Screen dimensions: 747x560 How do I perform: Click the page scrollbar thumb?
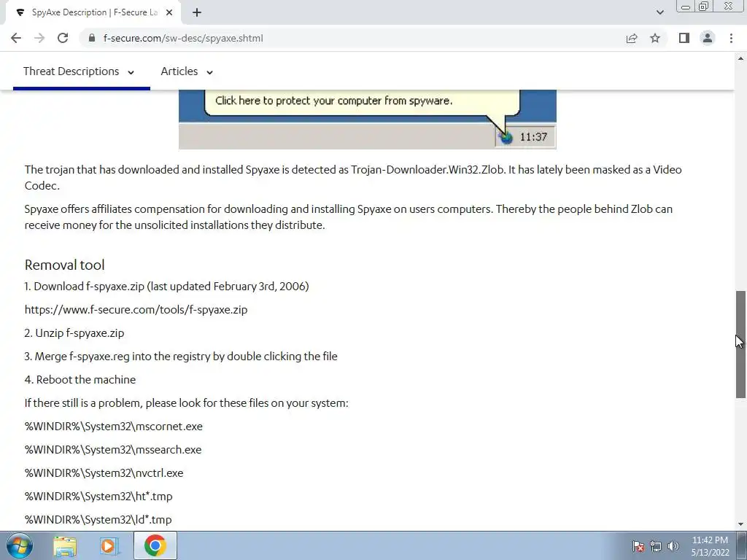pos(741,344)
